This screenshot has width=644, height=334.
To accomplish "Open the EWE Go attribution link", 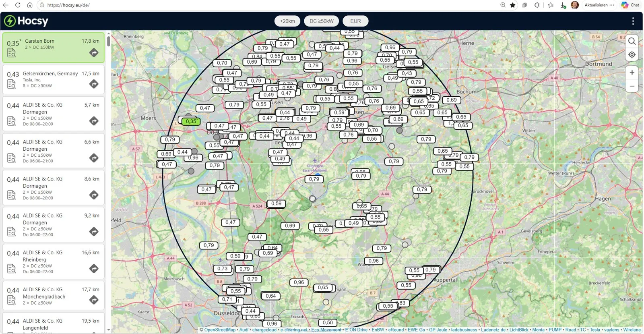I will 416,330.
